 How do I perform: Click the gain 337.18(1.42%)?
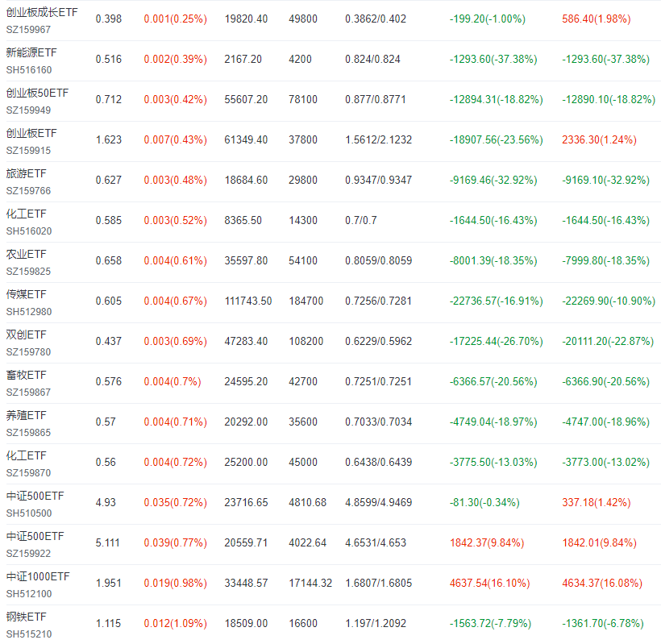(x=596, y=503)
